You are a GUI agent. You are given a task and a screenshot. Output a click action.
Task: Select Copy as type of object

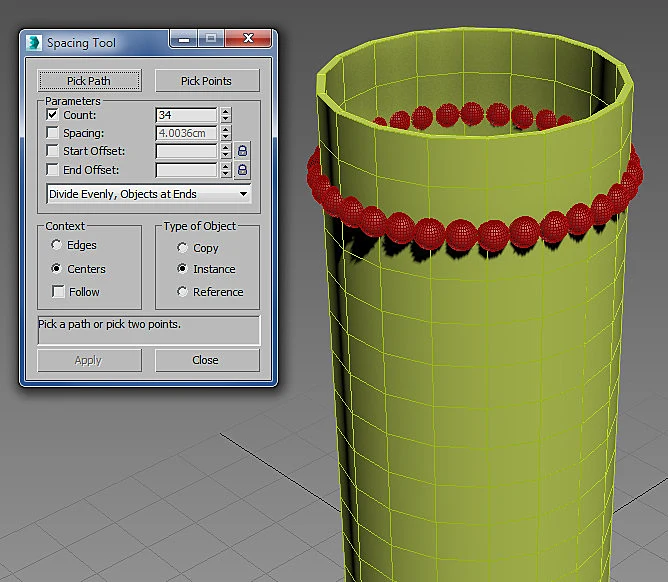(182, 248)
